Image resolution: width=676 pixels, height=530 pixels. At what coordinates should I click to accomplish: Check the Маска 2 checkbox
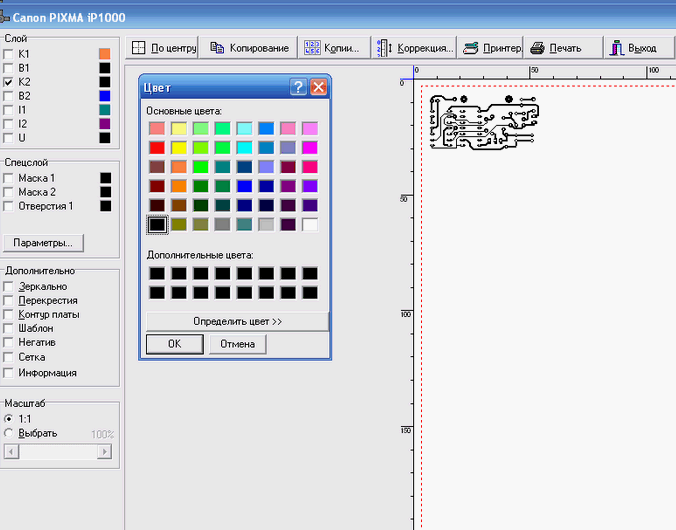(x=8, y=192)
